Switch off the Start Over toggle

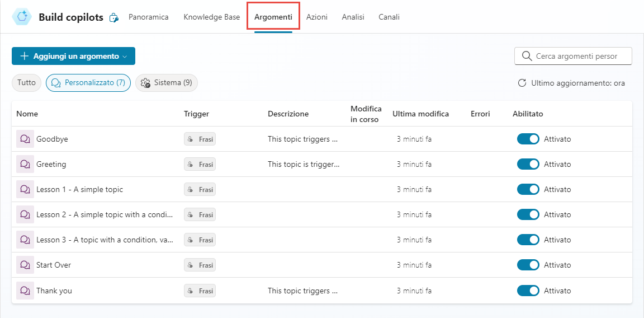528,265
